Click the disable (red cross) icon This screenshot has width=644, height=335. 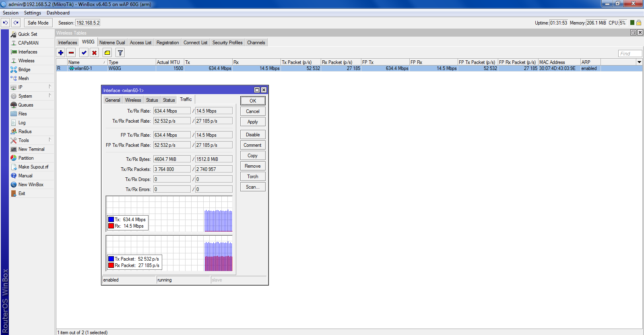(x=94, y=53)
